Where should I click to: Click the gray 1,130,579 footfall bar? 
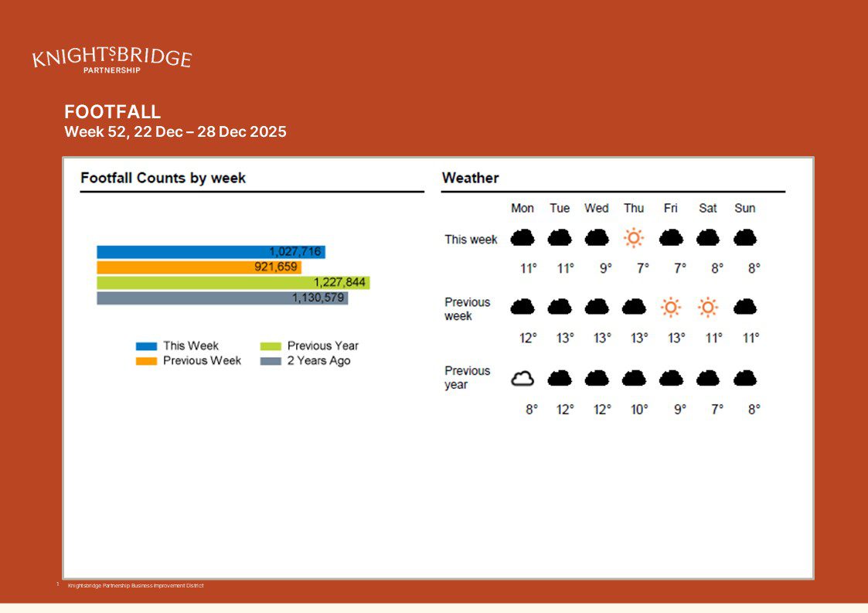coord(222,298)
